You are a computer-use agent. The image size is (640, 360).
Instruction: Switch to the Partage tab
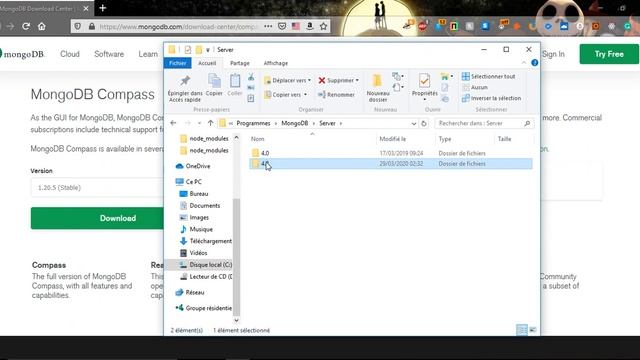[240, 63]
